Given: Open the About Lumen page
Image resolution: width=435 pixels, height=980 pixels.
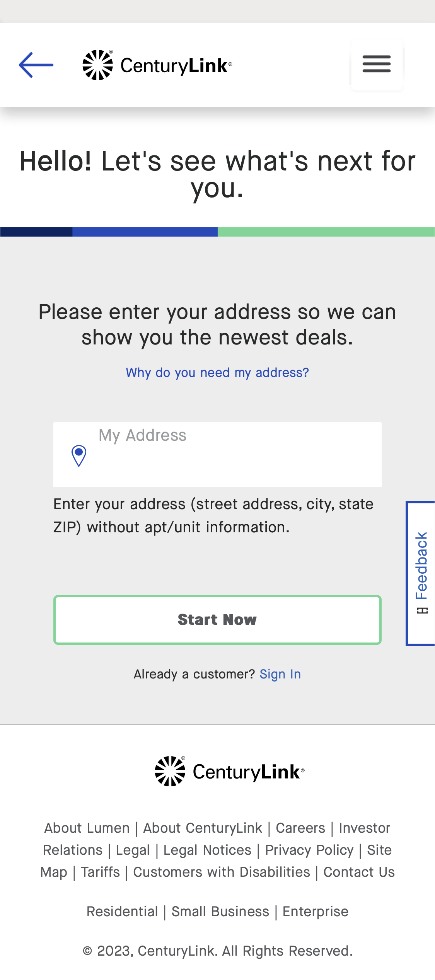Looking at the screenshot, I should 86,828.
